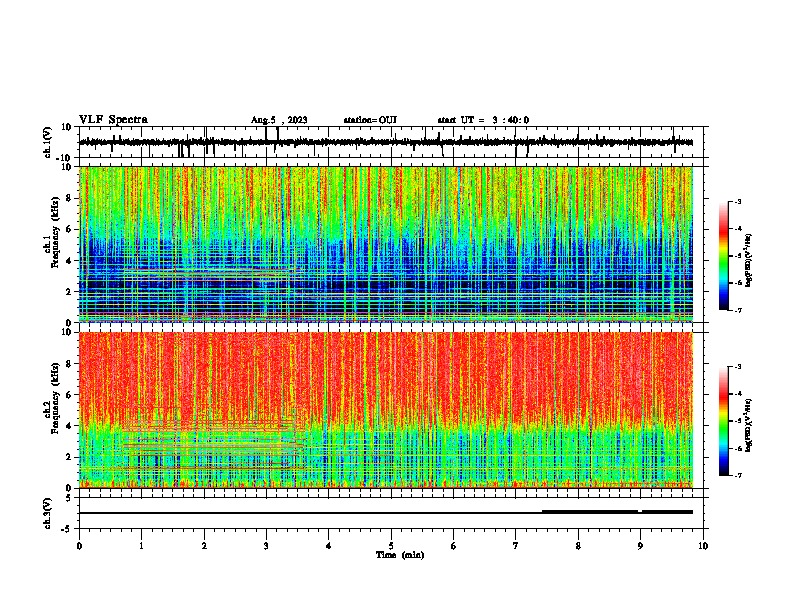Click time axis tick label "8"
792x612 pixels.
coord(578,545)
